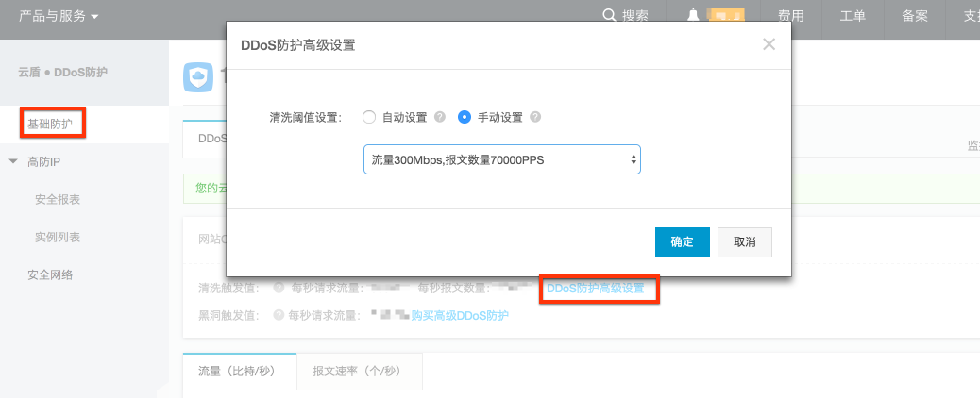Select the 手动设置 radio option
This screenshot has height=398, width=980.
pos(465,118)
